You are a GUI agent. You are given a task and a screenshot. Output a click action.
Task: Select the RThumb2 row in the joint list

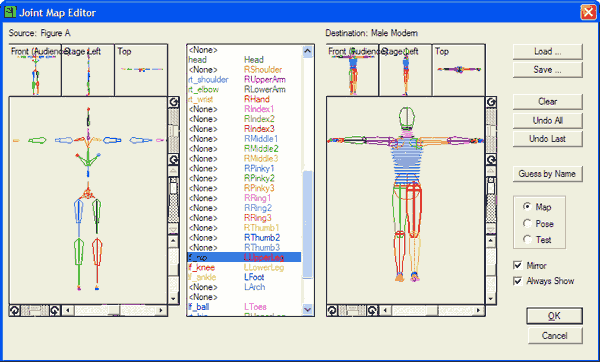pyautogui.click(x=244, y=238)
